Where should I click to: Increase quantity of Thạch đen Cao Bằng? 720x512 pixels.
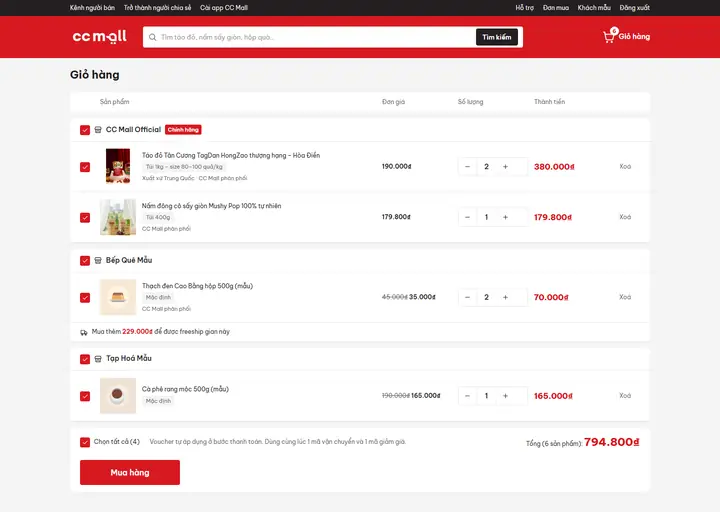[x=505, y=297]
